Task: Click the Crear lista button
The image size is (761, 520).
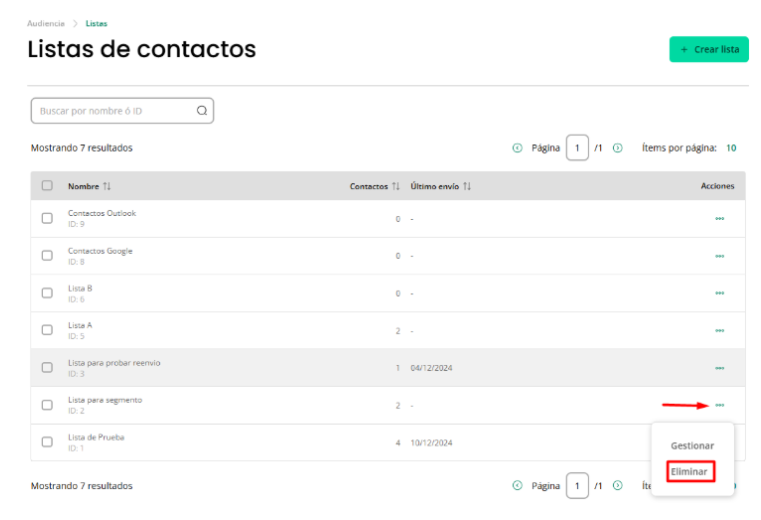Action: [709, 50]
